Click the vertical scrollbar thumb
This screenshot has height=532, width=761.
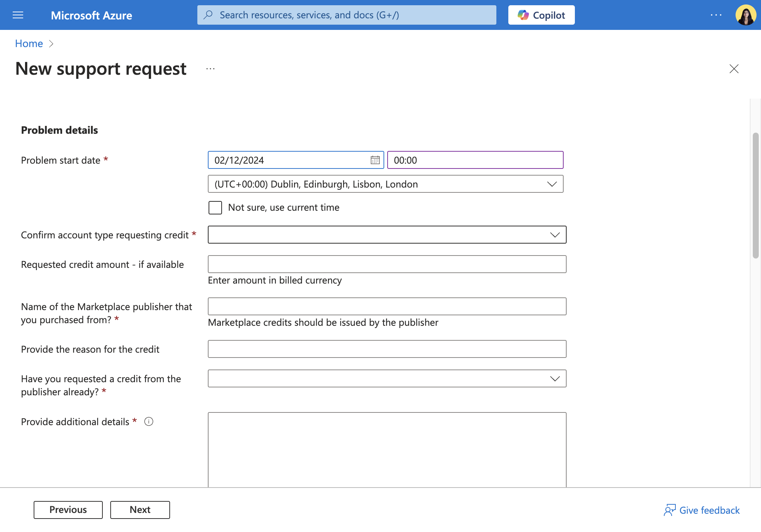pos(755,195)
